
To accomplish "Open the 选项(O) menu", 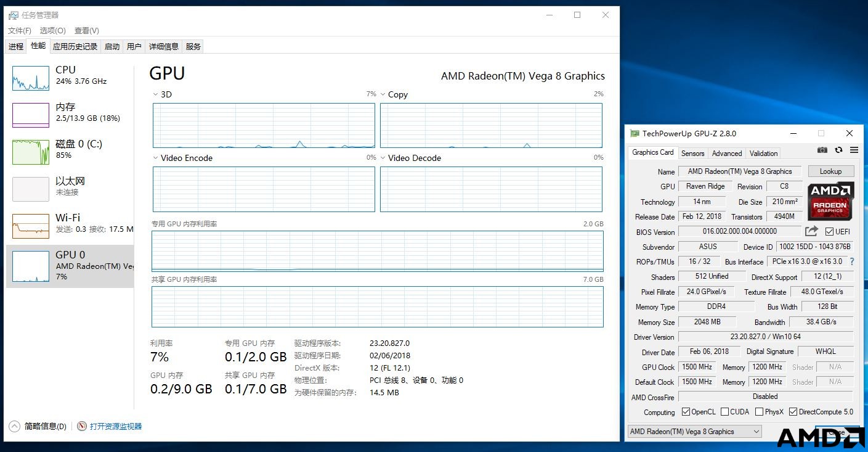I will pos(53,30).
